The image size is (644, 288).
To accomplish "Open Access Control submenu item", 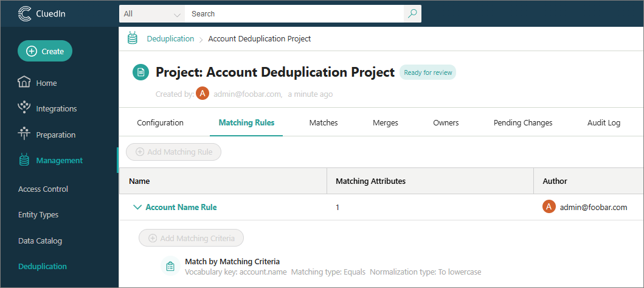I will tap(43, 189).
